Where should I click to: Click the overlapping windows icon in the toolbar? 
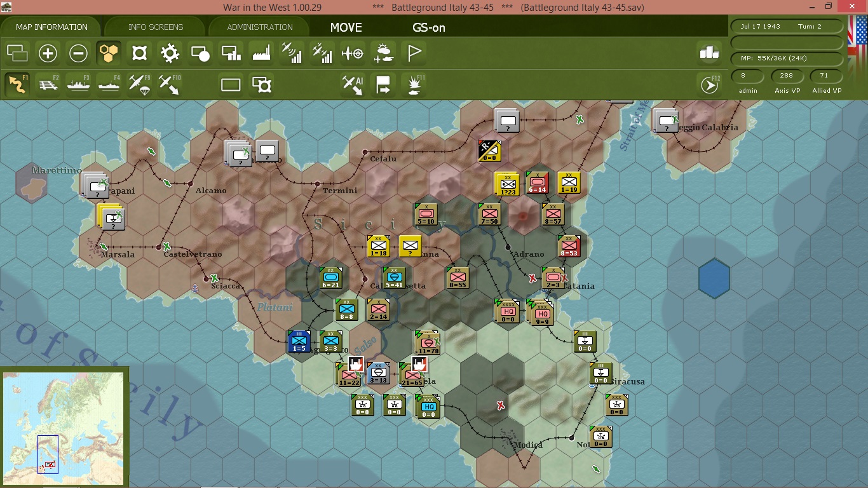(17, 53)
